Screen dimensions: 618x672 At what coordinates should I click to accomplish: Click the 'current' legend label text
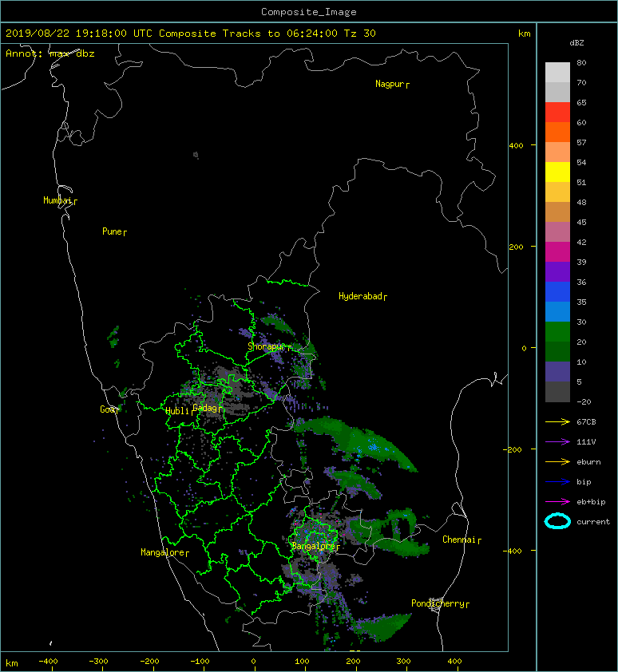pyautogui.click(x=593, y=522)
